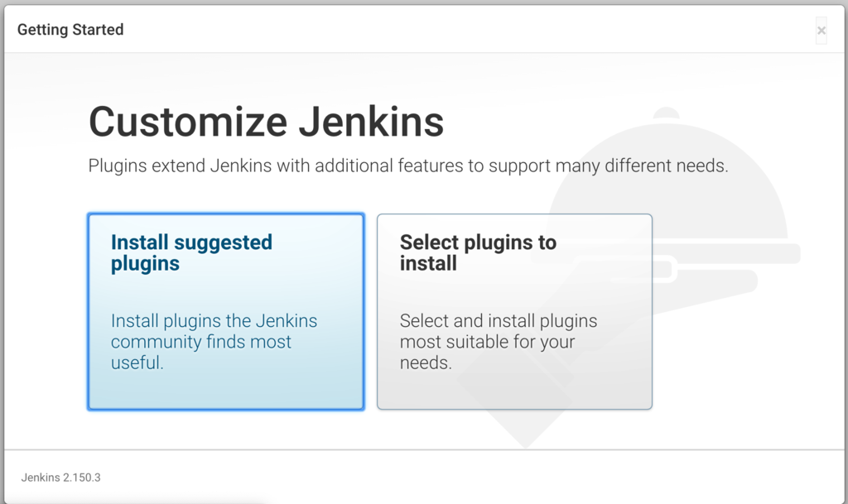This screenshot has height=504, width=848.
Task: Click the "Plugins extend Jenkins" subtitle sentence
Action: (408, 166)
